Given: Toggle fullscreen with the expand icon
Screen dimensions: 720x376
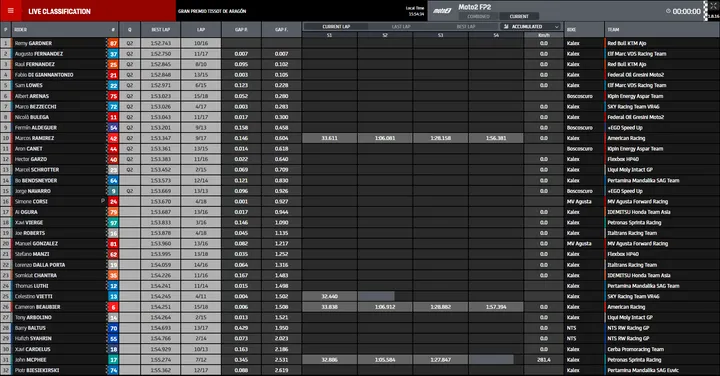Looking at the screenshot, I should pos(713,6).
